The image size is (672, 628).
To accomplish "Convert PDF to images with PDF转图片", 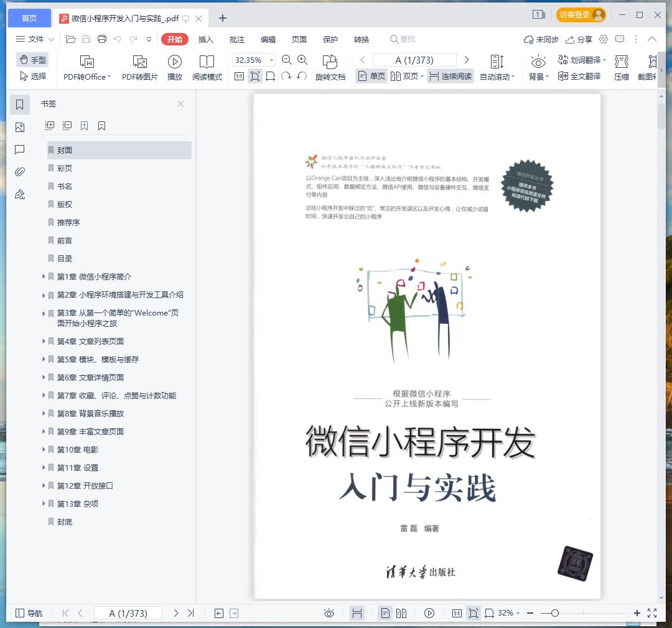I will [140, 68].
